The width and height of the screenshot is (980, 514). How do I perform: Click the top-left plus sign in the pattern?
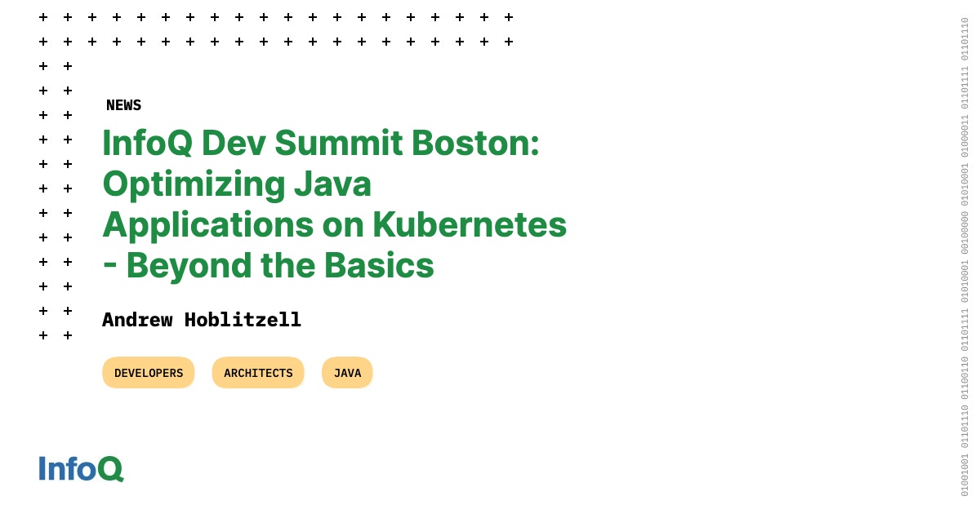coord(43,17)
